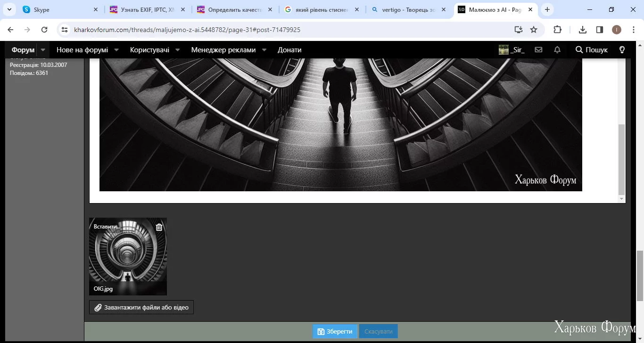Expand the Нове на форумі dropdown arrow
This screenshot has height=343, width=644.
[x=116, y=50]
